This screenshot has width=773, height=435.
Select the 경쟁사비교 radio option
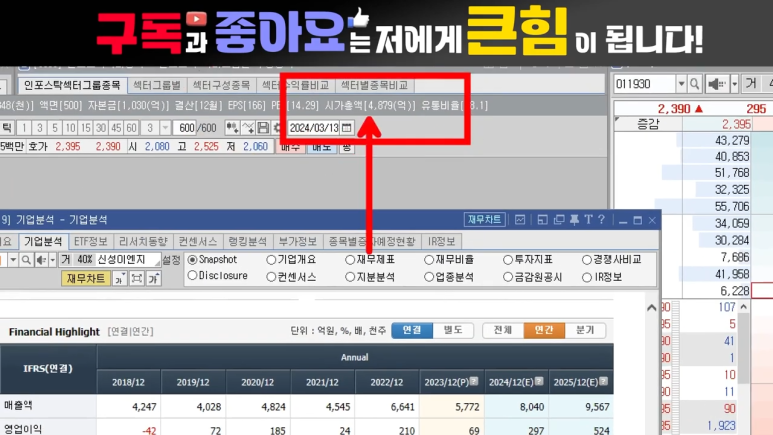pos(587,259)
